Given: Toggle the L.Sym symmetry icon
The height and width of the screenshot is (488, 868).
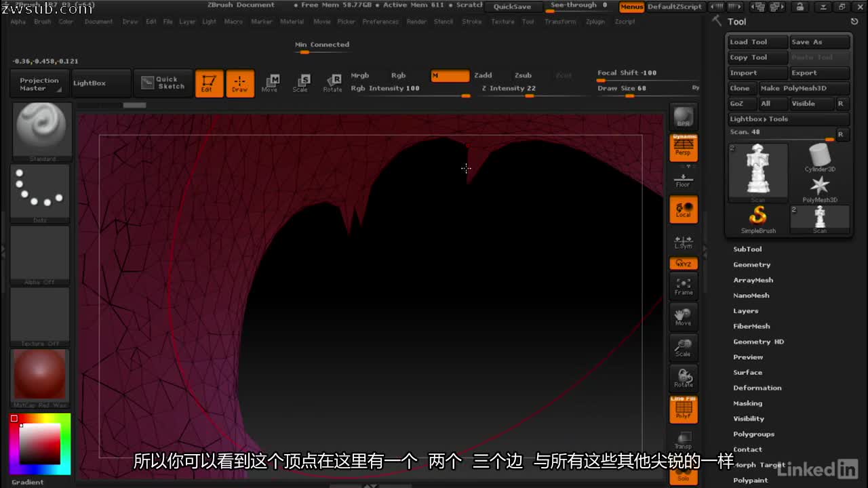Looking at the screenshot, I should (683, 241).
